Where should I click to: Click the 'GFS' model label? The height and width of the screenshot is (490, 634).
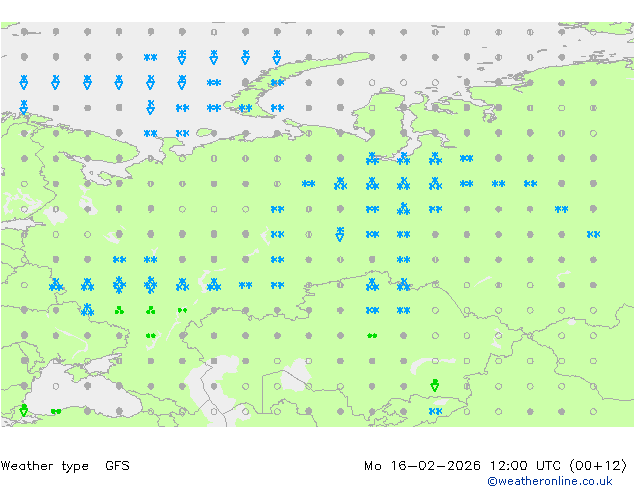coord(117,466)
